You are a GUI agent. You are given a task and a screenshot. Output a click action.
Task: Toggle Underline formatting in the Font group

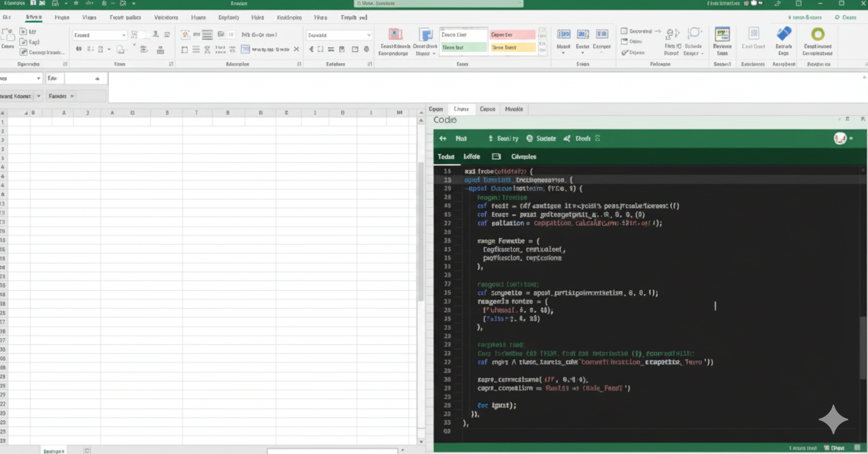coord(100,49)
